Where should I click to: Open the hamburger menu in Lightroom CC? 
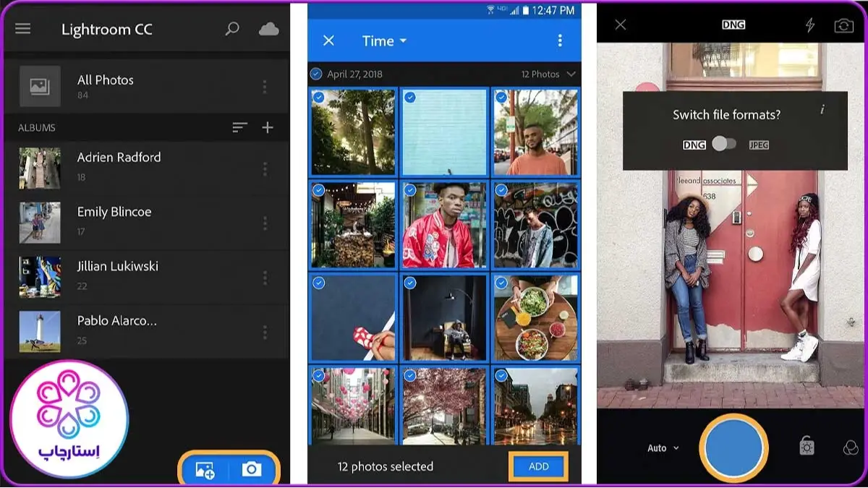23,29
